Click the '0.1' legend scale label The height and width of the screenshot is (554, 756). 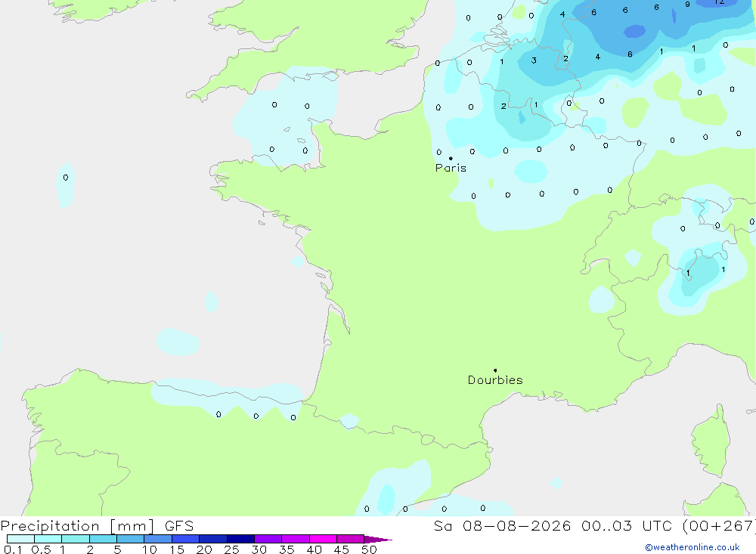coord(13,549)
